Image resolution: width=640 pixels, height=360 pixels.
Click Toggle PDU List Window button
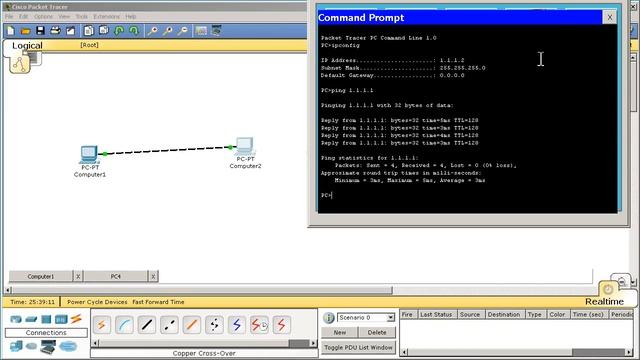pyautogui.click(x=358, y=347)
